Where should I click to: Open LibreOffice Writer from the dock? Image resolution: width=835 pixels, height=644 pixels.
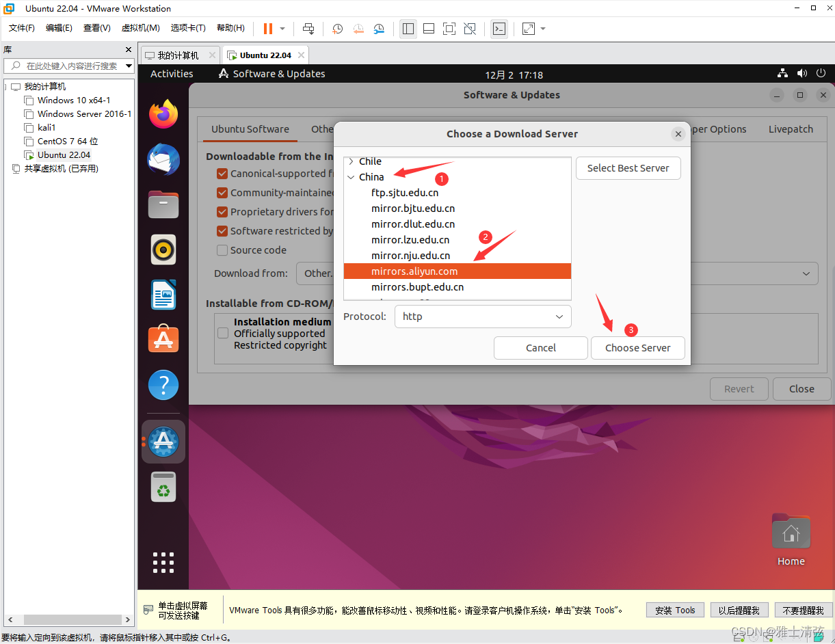coord(163,295)
